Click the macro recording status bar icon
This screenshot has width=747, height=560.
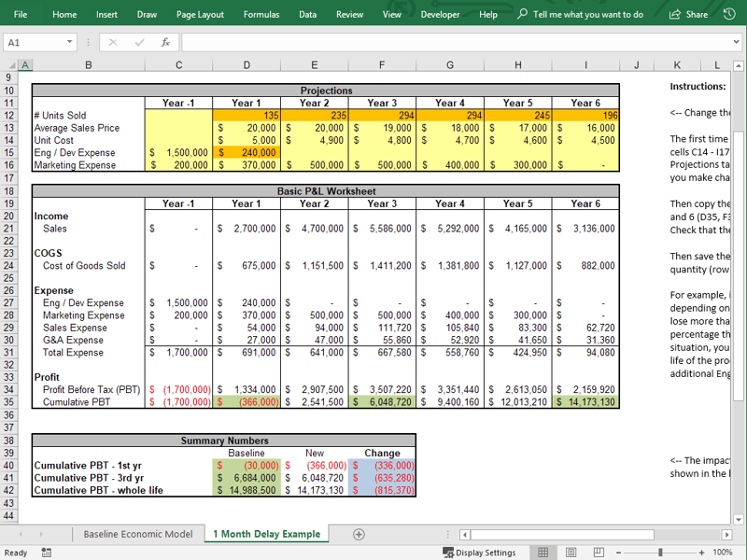click(46, 553)
